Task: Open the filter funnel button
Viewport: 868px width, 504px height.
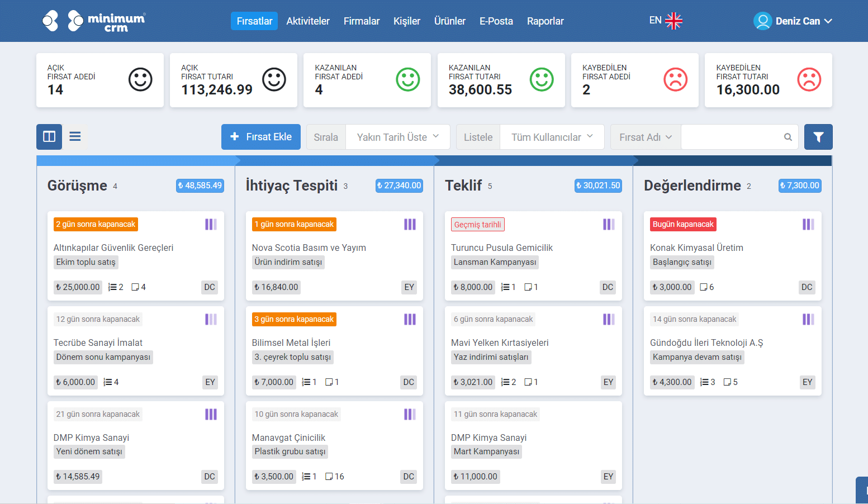Action: click(818, 137)
